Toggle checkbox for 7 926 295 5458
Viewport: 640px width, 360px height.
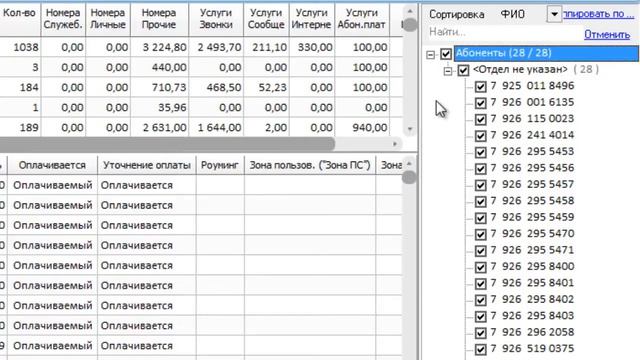tap(480, 202)
